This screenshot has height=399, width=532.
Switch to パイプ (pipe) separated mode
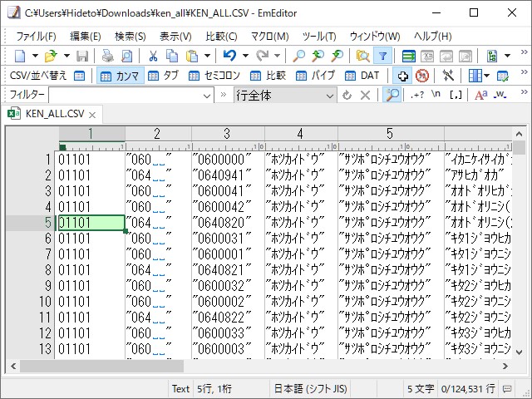tap(316, 76)
